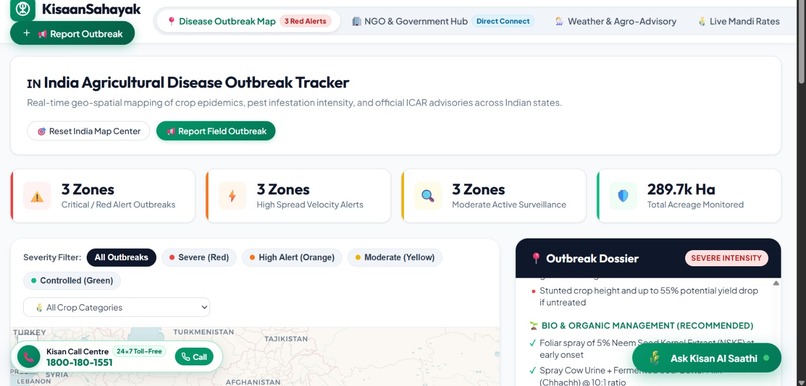The width and height of the screenshot is (806, 386).
Task: Select the All Outbreaks severity filter
Action: [x=121, y=258]
